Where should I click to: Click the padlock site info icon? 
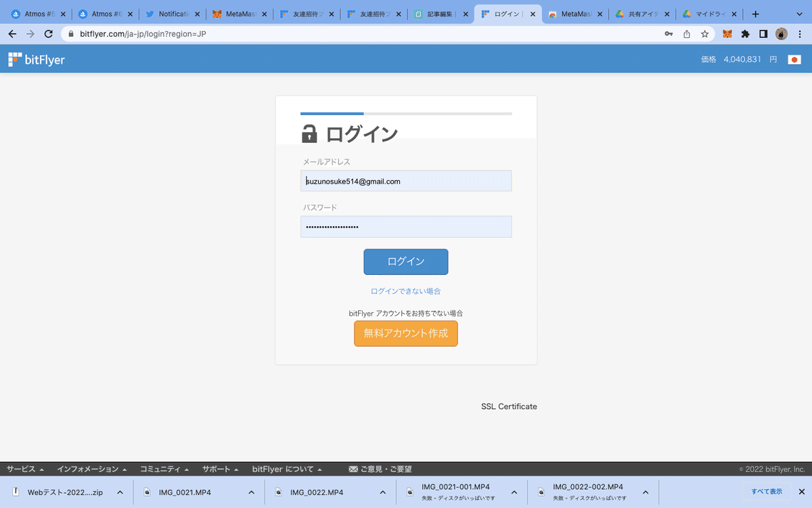click(x=70, y=34)
